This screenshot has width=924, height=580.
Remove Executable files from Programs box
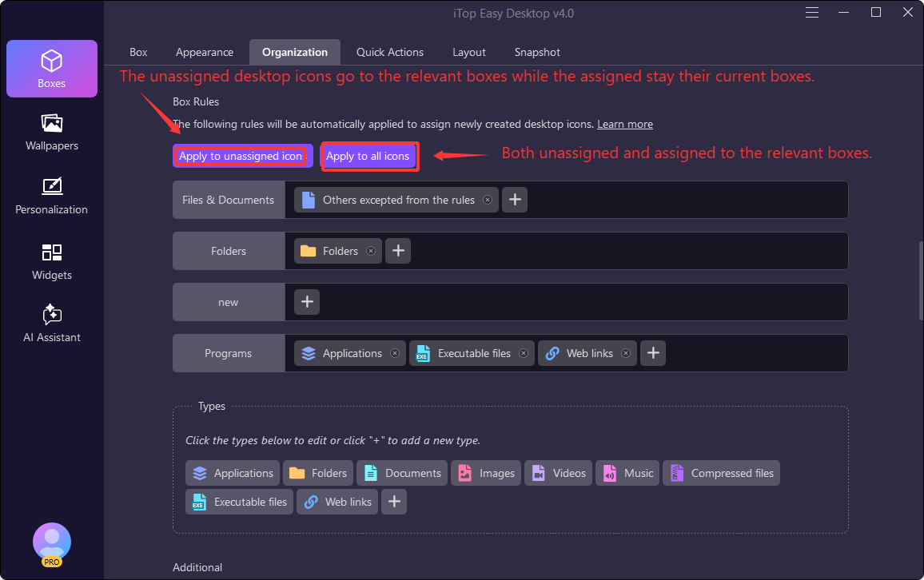(x=524, y=354)
